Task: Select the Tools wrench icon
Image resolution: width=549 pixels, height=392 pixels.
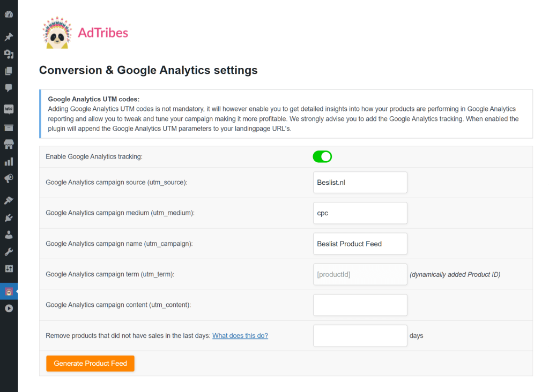Action: tap(8, 252)
